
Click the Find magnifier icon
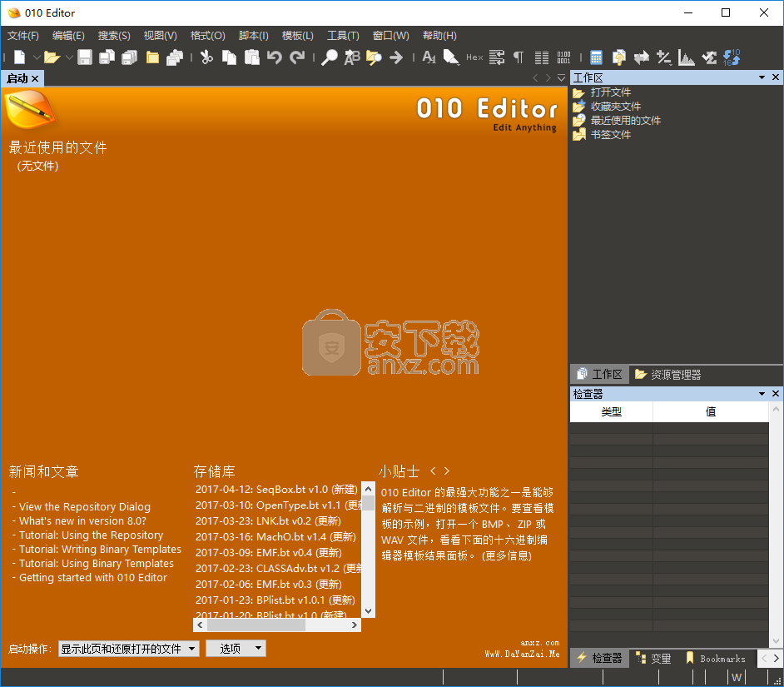[329, 57]
